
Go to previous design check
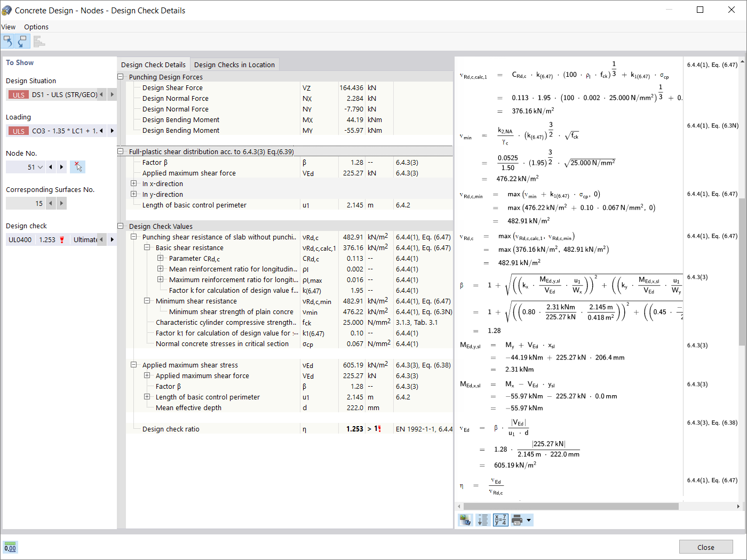click(x=101, y=239)
